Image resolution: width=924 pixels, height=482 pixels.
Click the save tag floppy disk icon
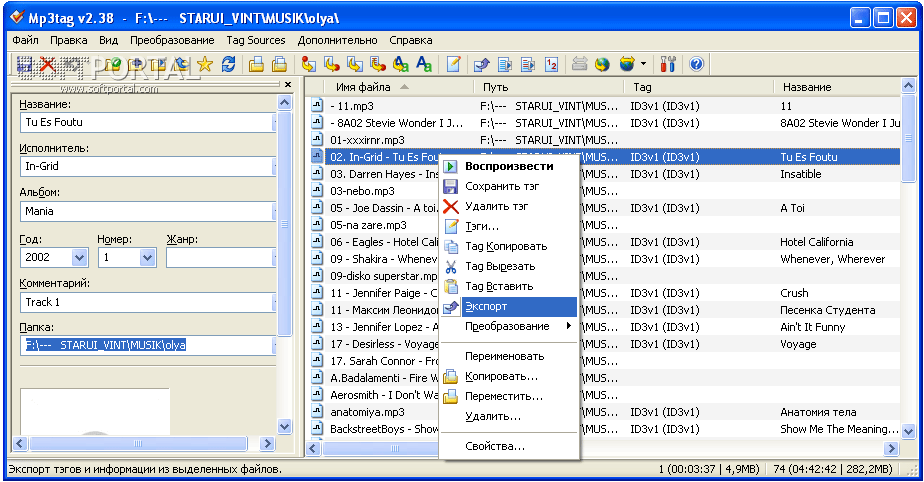point(24,65)
